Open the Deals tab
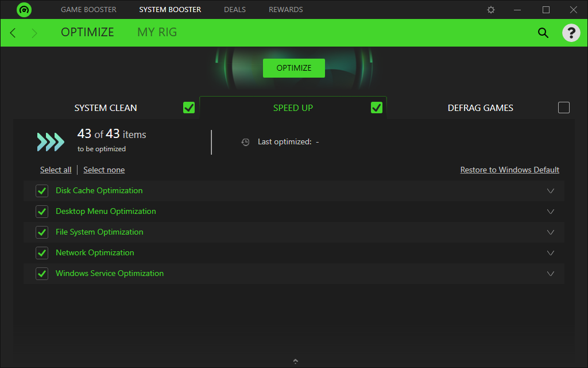 point(235,10)
